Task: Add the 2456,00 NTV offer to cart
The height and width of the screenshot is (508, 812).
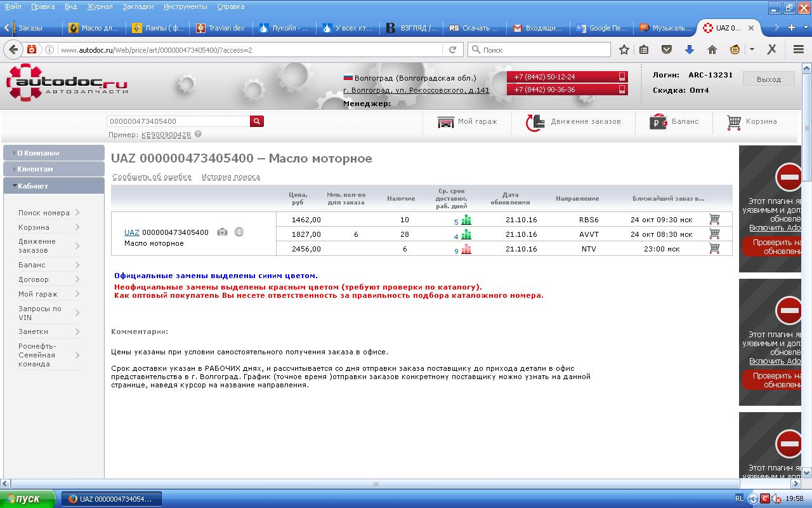Action: coord(714,248)
